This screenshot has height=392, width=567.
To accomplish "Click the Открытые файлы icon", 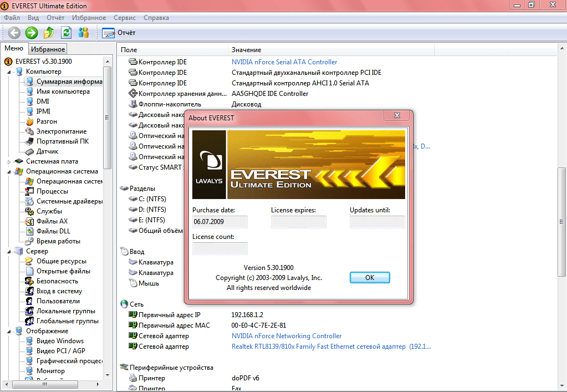I will pyautogui.click(x=29, y=271).
